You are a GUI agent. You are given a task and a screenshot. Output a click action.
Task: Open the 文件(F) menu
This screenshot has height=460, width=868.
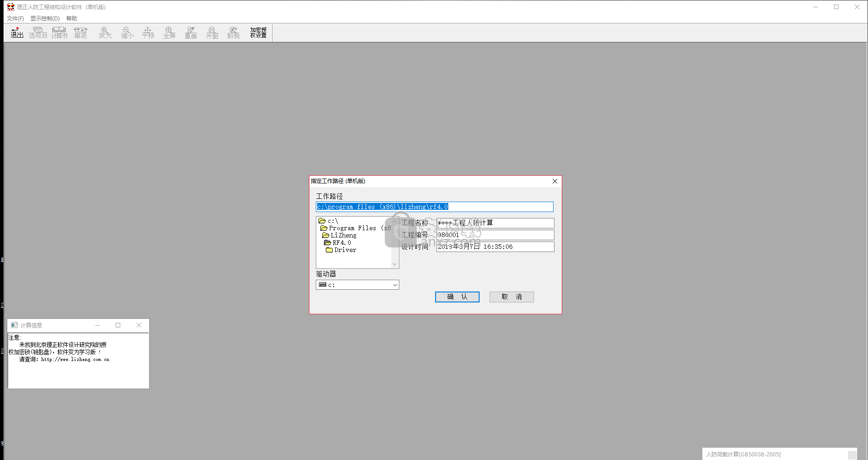pos(15,19)
